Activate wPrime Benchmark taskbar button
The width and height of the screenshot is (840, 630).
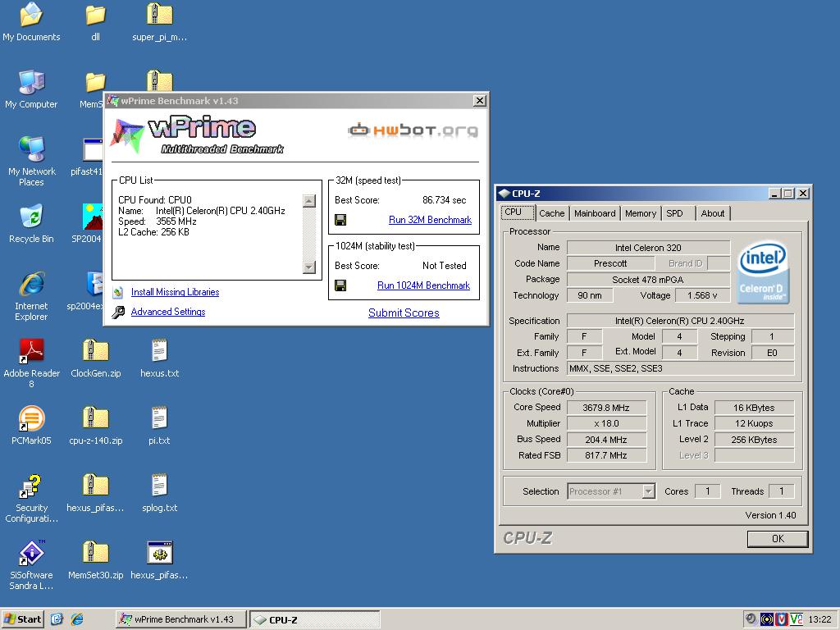[181, 619]
